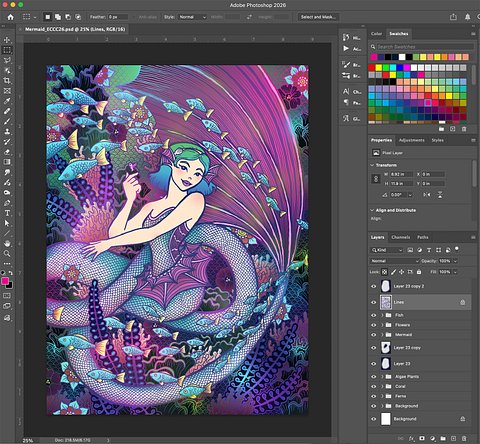Pick the yellow swatch next to red
The image size is (480, 444).
pos(379,68)
